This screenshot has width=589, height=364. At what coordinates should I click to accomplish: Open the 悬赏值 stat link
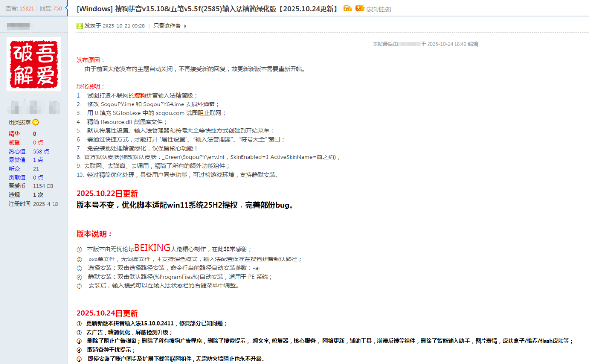pos(17,160)
